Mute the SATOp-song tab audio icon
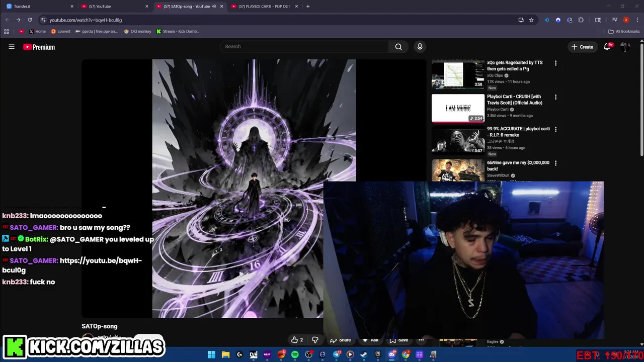This screenshot has width=644, height=362. coord(214,7)
